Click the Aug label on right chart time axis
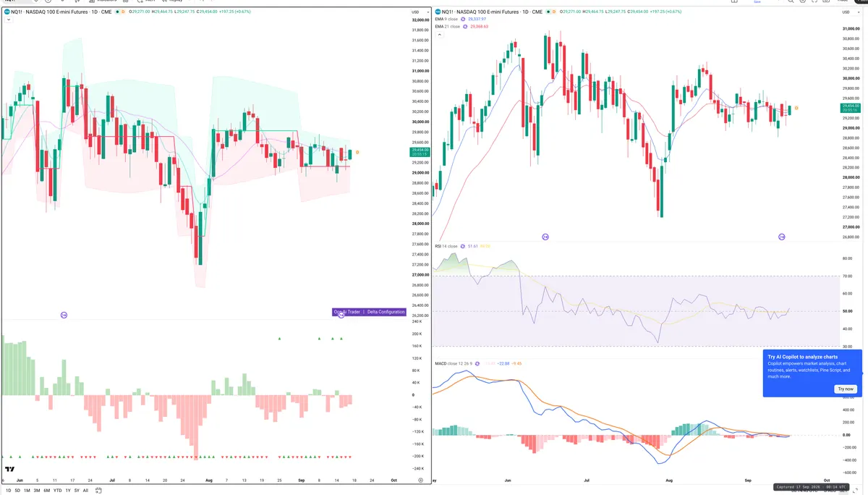This screenshot has width=868, height=495. click(x=668, y=480)
